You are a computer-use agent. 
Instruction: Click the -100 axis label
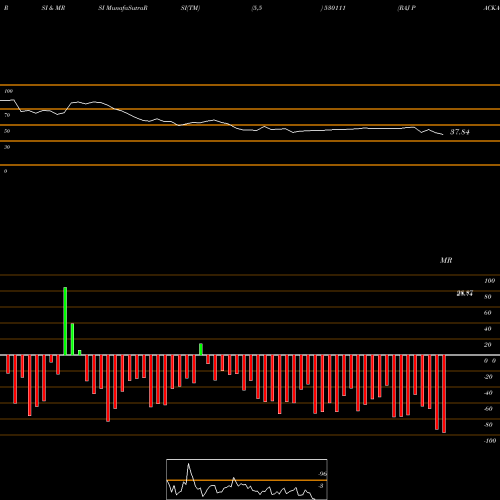[490, 441]
